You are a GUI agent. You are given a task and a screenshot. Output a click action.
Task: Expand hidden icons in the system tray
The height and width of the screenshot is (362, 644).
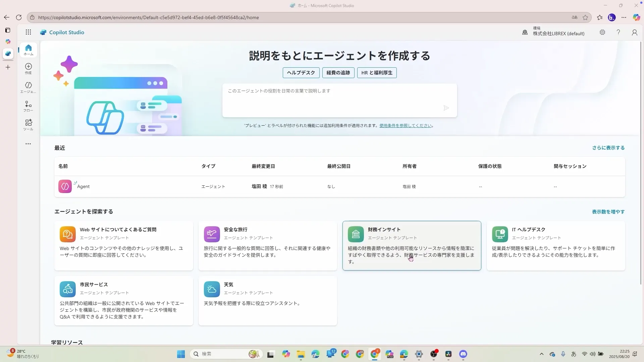[542, 354]
